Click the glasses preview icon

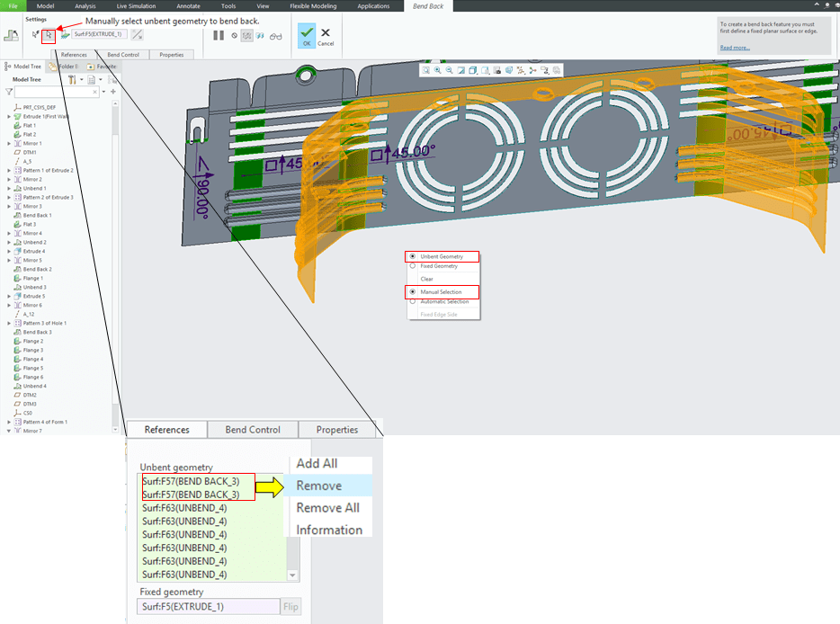tap(275, 36)
